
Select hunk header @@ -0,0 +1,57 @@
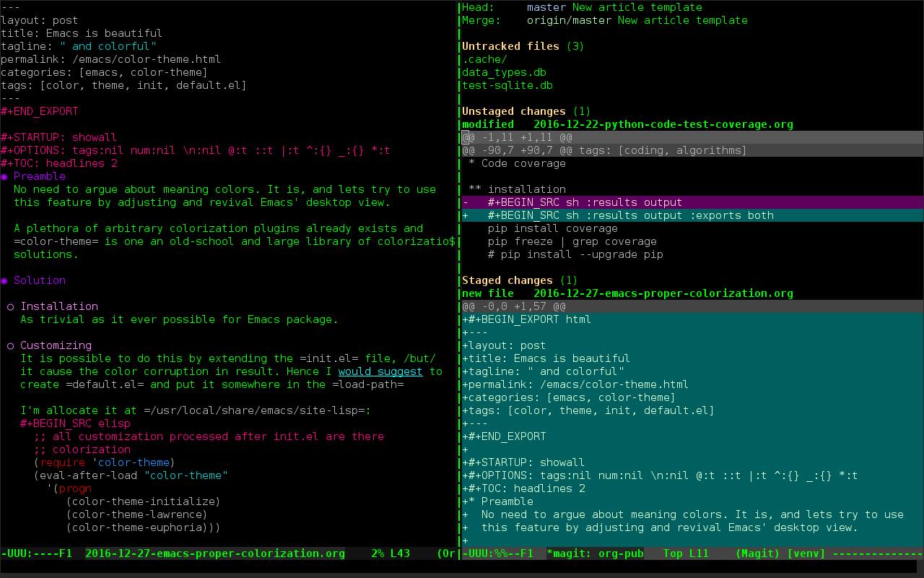(692, 306)
